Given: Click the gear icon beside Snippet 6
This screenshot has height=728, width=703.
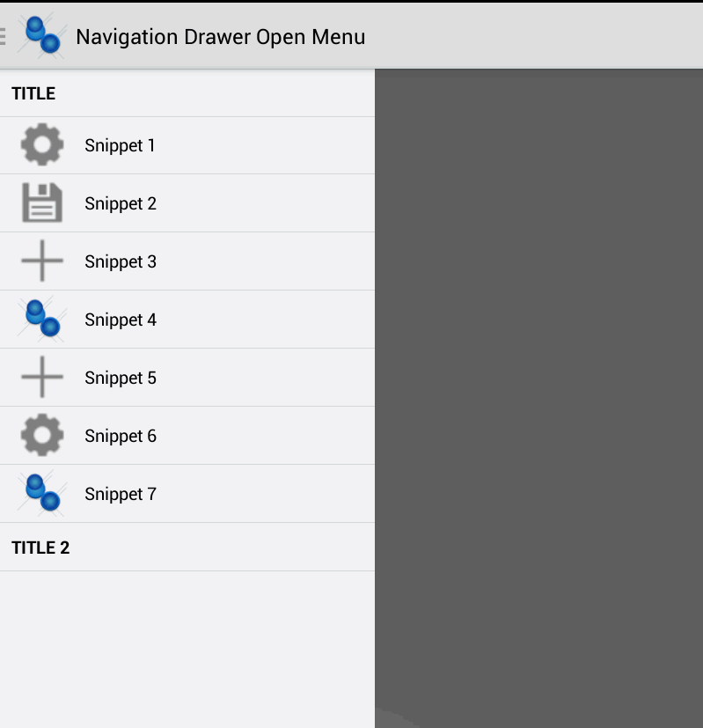Looking at the screenshot, I should coord(42,435).
